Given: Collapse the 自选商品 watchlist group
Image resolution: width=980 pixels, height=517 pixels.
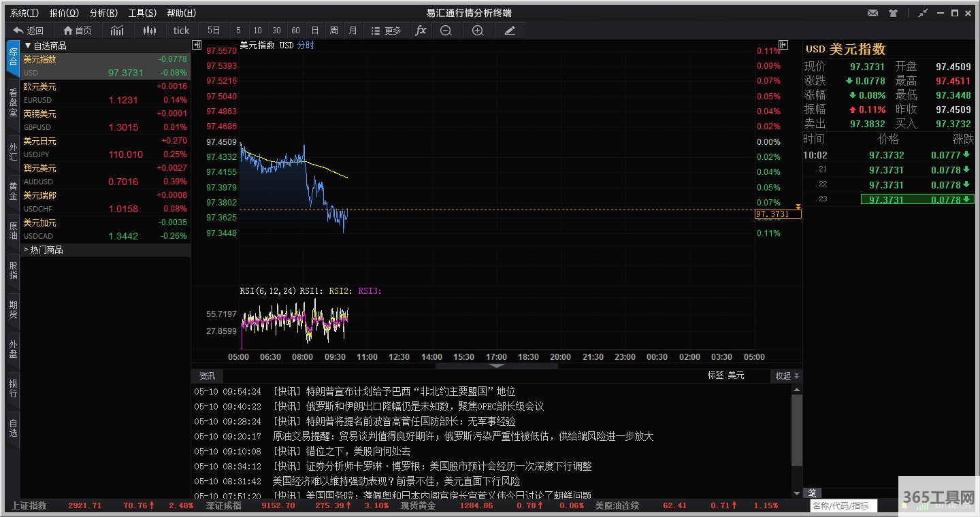Looking at the screenshot, I should pyautogui.click(x=28, y=46).
